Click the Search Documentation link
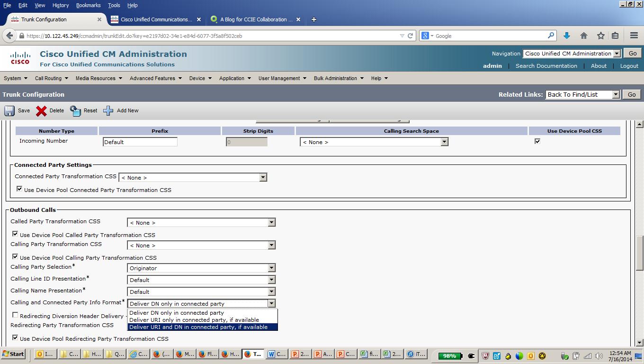644x364 pixels. [x=546, y=66]
